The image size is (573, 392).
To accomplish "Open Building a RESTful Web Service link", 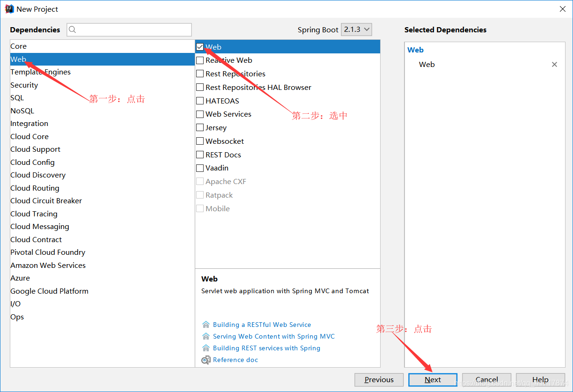I will point(262,325).
